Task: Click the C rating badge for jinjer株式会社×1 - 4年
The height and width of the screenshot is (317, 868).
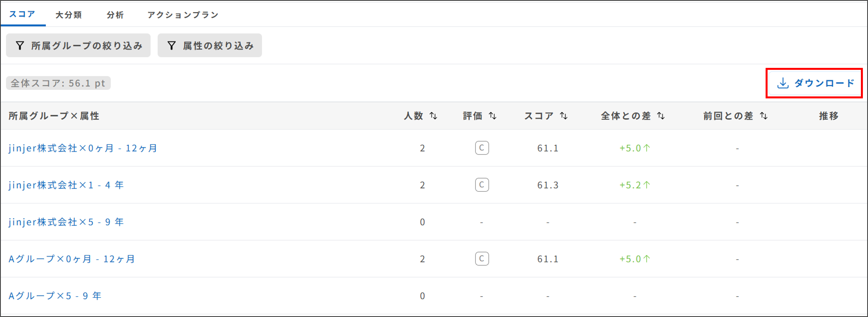Action: [482, 185]
